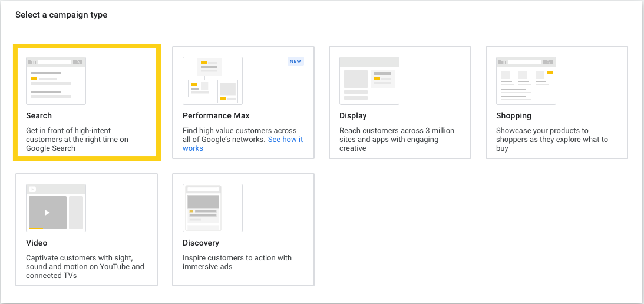Image resolution: width=644 pixels, height=304 pixels.
Task: Click 'Find high value customers' description
Action: [243, 139]
